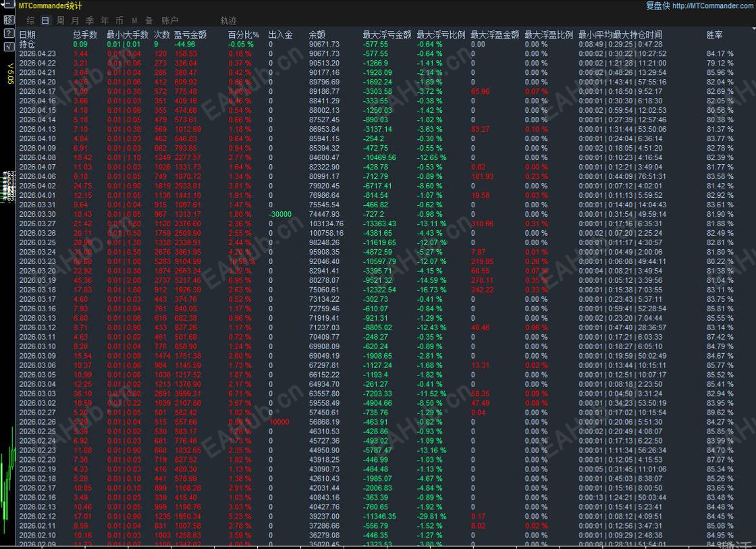Select the 2026.04.08 date row
This screenshot has width=756, height=549.
(38, 157)
